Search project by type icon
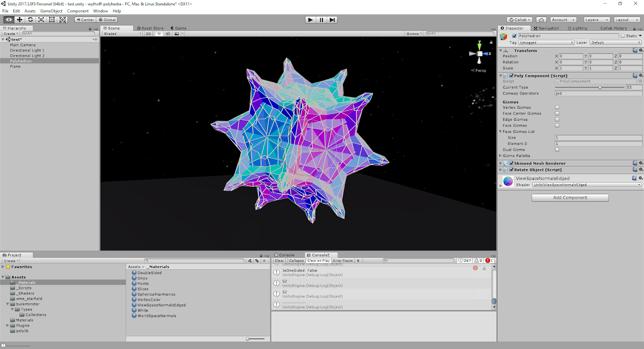 point(250,260)
